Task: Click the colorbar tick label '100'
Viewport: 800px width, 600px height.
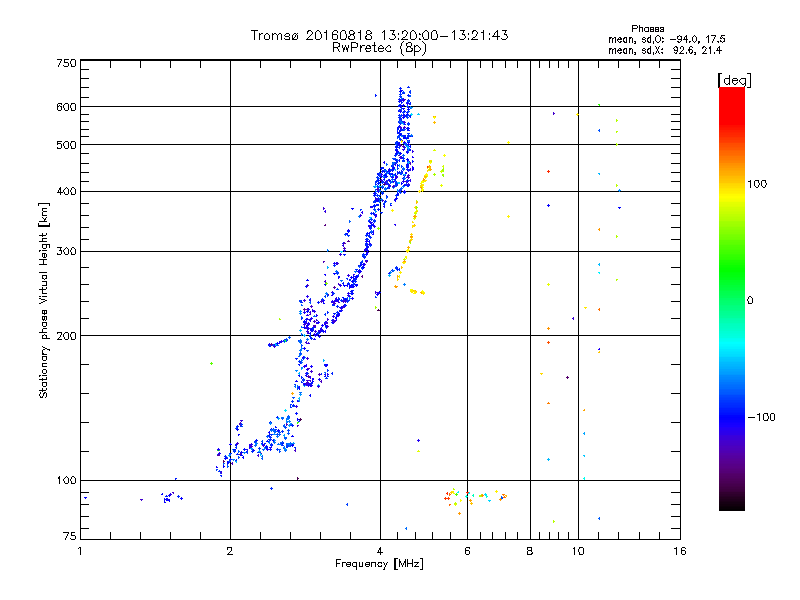Action: click(757, 184)
